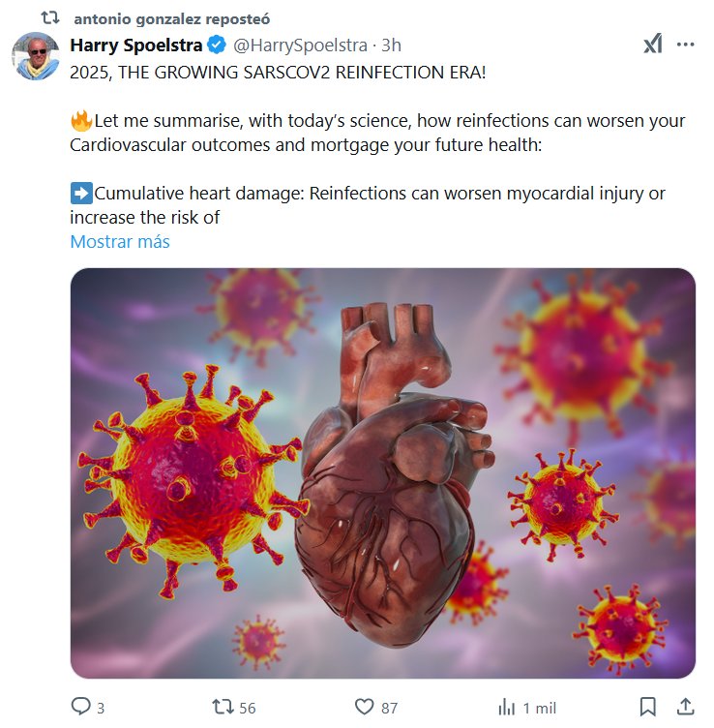Bookmark this post
The width and height of the screenshot is (714, 728).
pyautogui.click(x=648, y=707)
